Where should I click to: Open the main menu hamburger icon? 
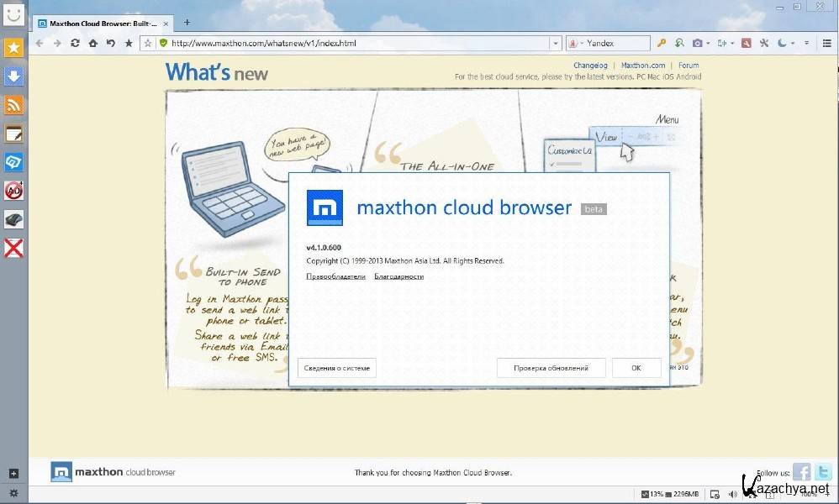(x=827, y=43)
